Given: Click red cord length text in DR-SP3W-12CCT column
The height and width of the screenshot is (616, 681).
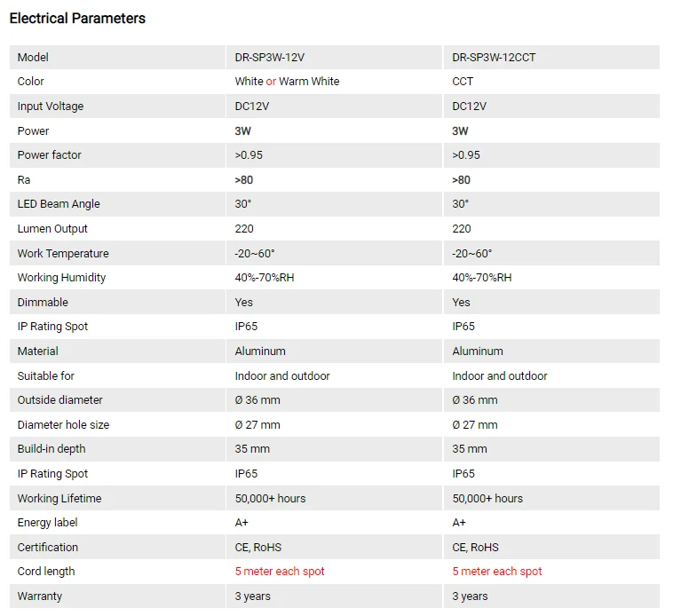Looking at the screenshot, I should 497,572.
